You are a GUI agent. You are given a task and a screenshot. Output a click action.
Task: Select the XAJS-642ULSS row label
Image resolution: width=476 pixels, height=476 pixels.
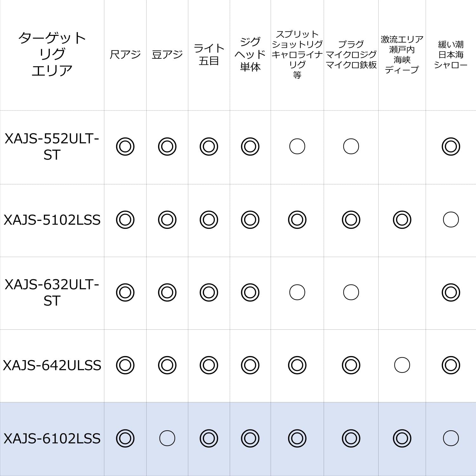click(x=52, y=366)
